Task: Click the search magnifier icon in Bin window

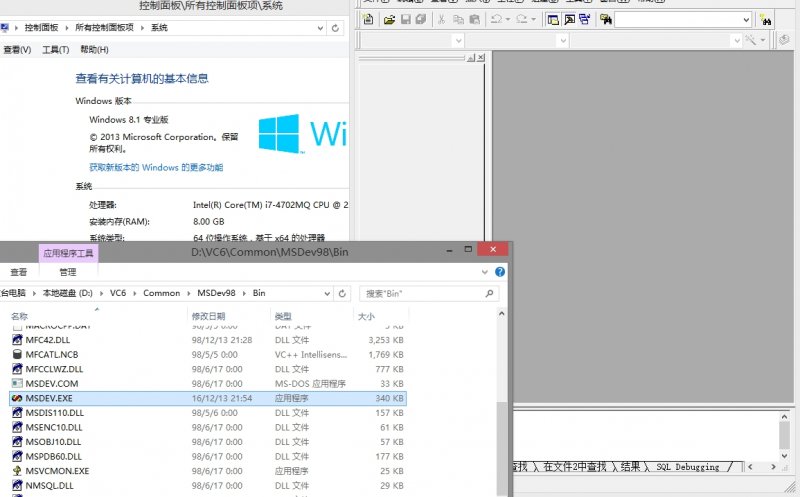Action: coord(489,293)
